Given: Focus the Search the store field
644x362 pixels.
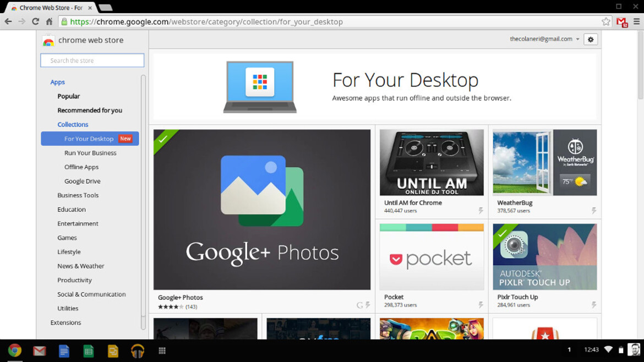Looking at the screenshot, I should pyautogui.click(x=92, y=61).
